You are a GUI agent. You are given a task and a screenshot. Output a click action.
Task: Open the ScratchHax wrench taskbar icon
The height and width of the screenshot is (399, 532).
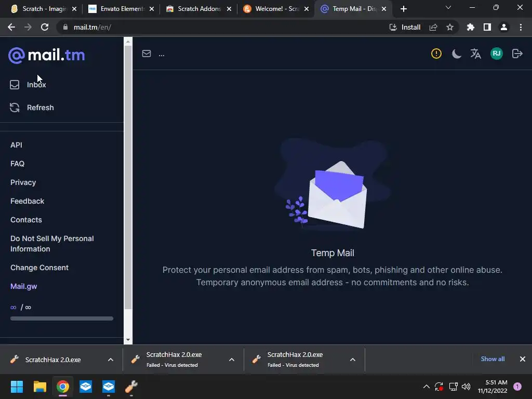click(131, 387)
